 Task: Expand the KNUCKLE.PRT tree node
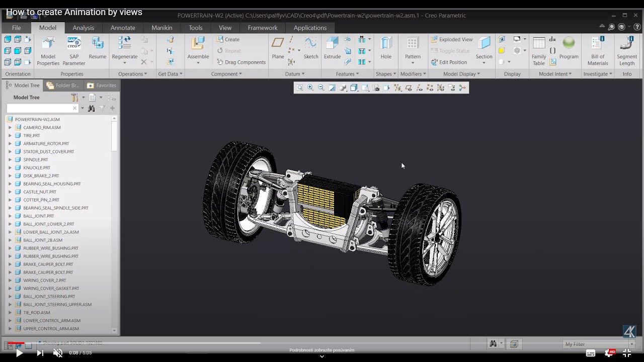[x=10, y=168]
